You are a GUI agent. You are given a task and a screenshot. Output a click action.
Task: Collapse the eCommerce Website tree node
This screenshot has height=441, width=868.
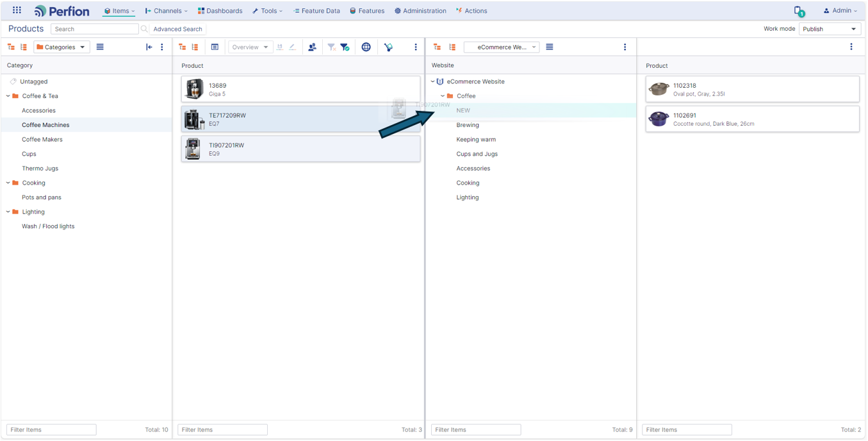pyautogui.click(x=433, y=81)
